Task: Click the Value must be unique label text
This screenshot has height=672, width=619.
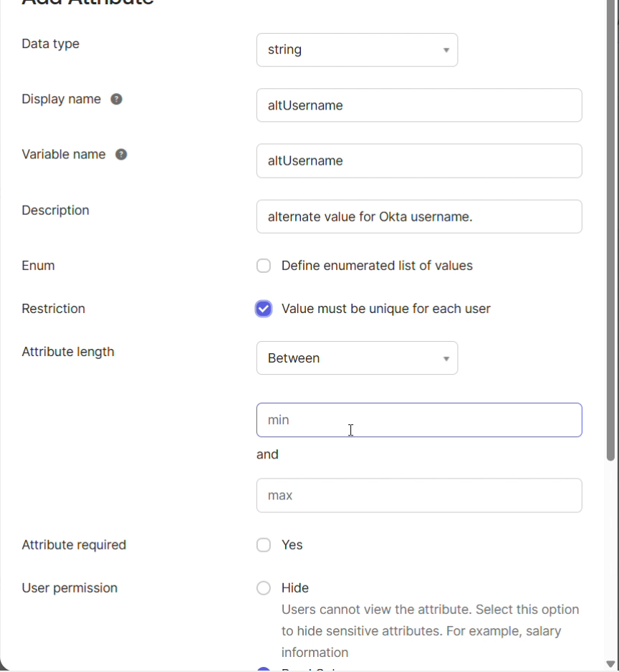Action: click(385, 309)
